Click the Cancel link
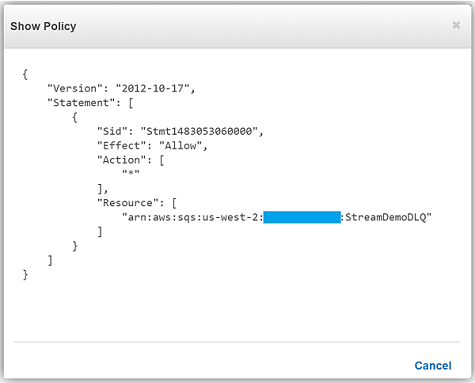This screenshot has height=383, width=475. point(433,366)
